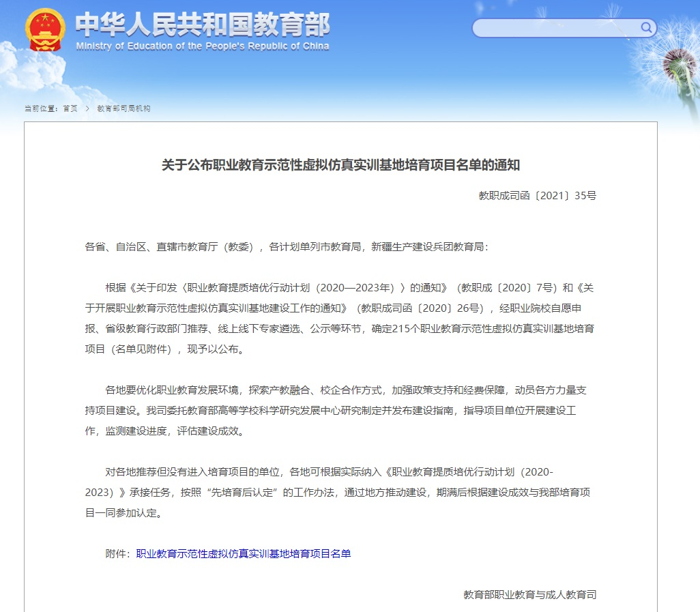Click the 附件 label before the link

point(117,553)
